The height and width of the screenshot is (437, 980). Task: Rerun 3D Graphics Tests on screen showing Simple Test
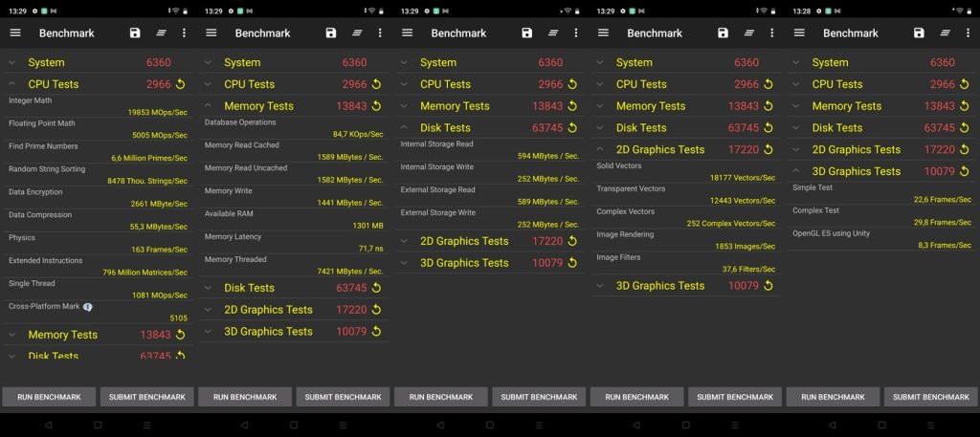(x=965, y=172)
